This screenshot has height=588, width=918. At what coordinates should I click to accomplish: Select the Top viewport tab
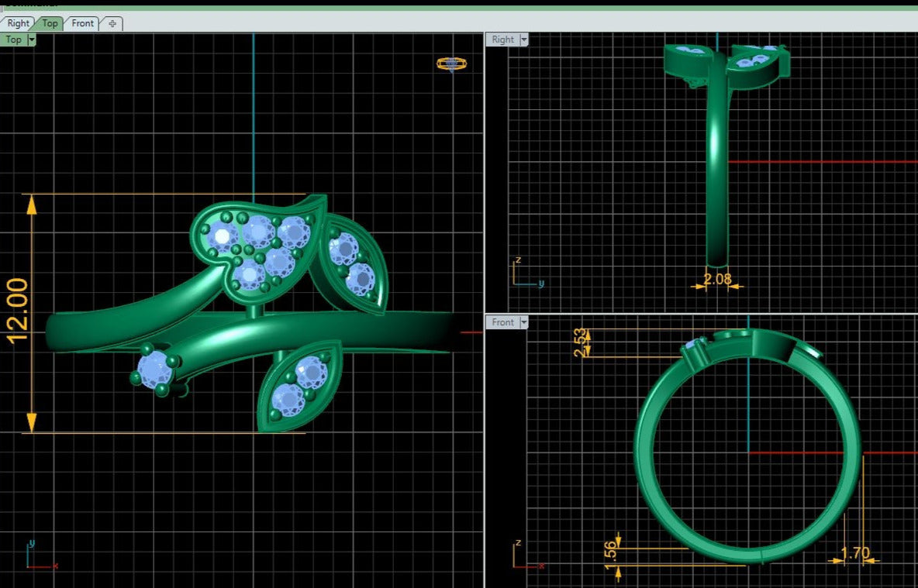pyautogui.click(x=50, y=23)
